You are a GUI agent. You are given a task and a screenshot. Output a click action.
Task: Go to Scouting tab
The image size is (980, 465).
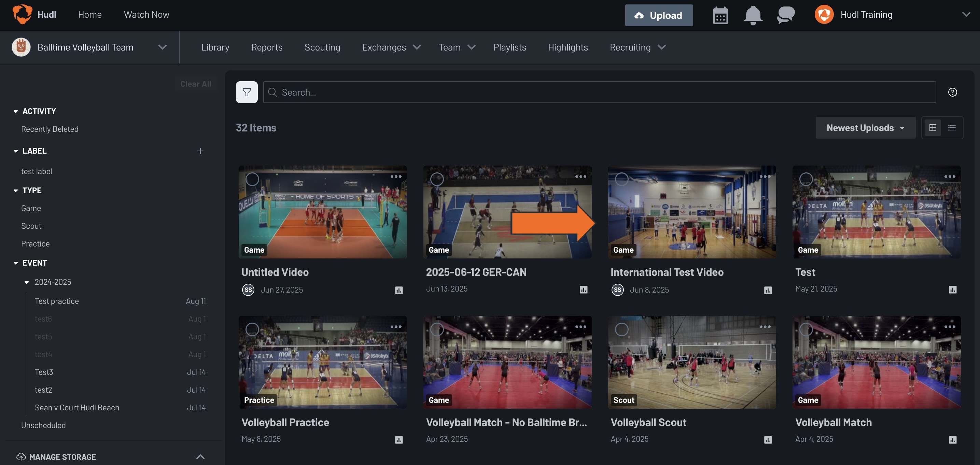(322, 47)
